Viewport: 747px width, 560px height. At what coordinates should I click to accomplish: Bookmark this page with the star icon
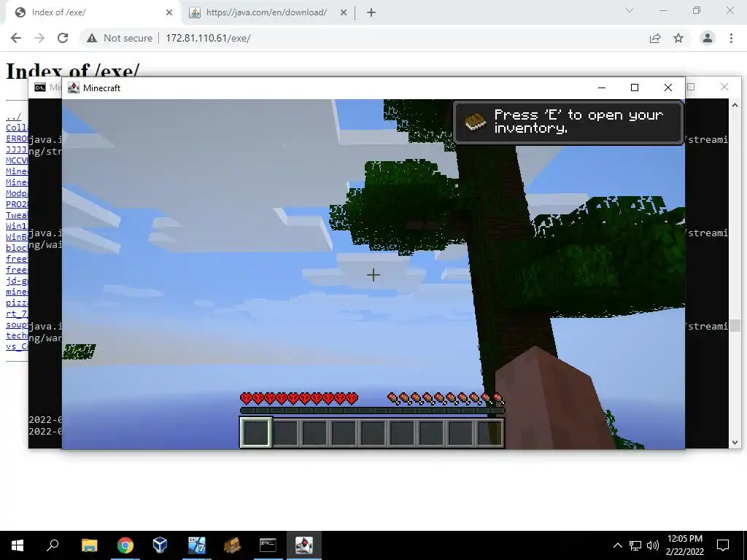[x=678, y=38]
